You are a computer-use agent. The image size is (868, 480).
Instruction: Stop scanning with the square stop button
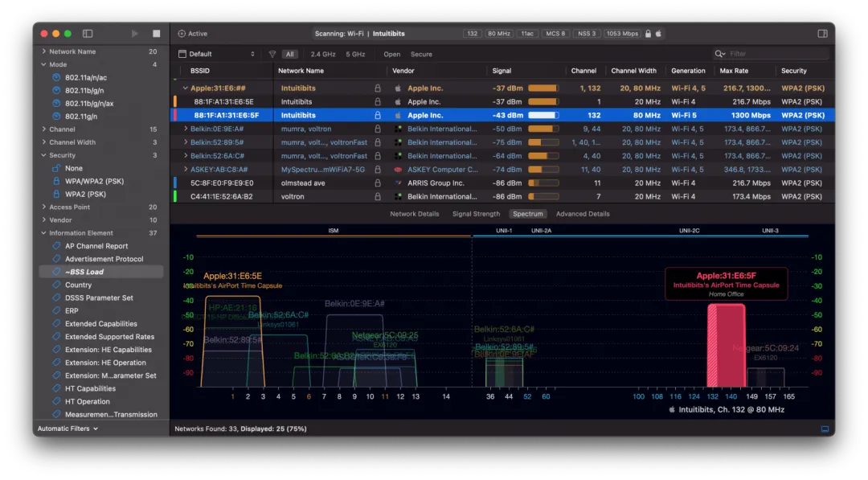156,34
